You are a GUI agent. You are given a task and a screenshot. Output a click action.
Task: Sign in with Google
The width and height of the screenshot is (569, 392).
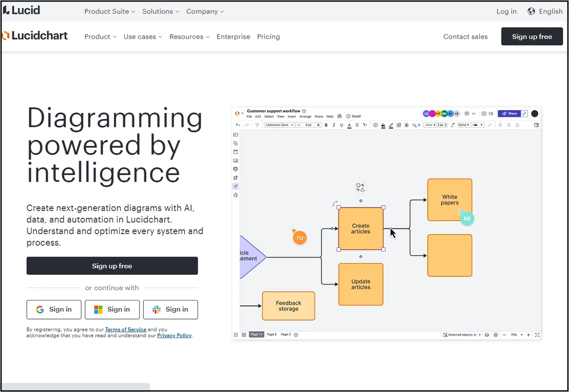(x=54, y=309)
